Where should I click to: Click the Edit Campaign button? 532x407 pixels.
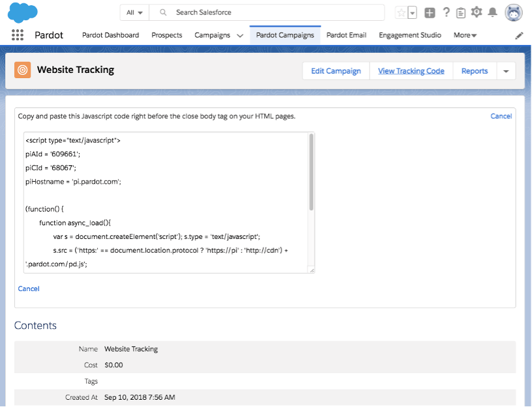[335, 70]
